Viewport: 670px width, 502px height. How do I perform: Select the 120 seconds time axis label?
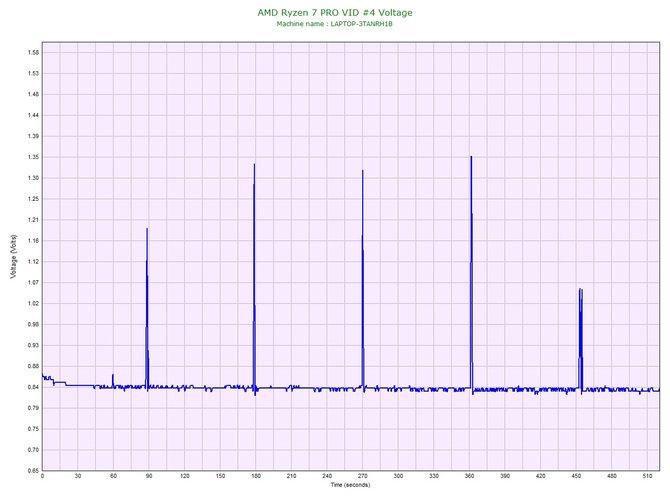[185, 476]
